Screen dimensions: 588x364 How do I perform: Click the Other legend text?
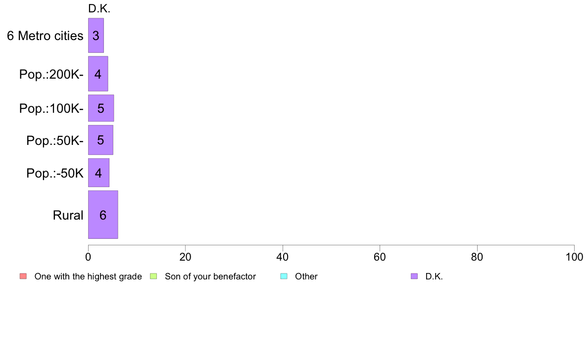tap(306, 276)
